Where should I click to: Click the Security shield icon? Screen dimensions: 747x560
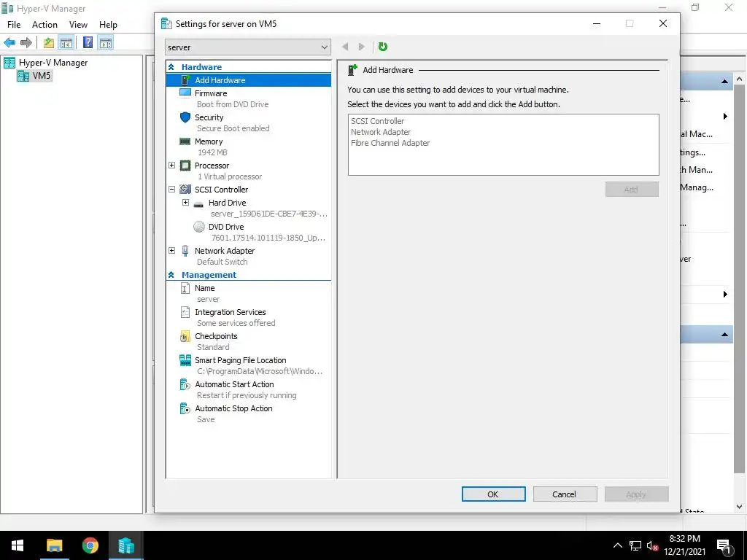[185, 117]
